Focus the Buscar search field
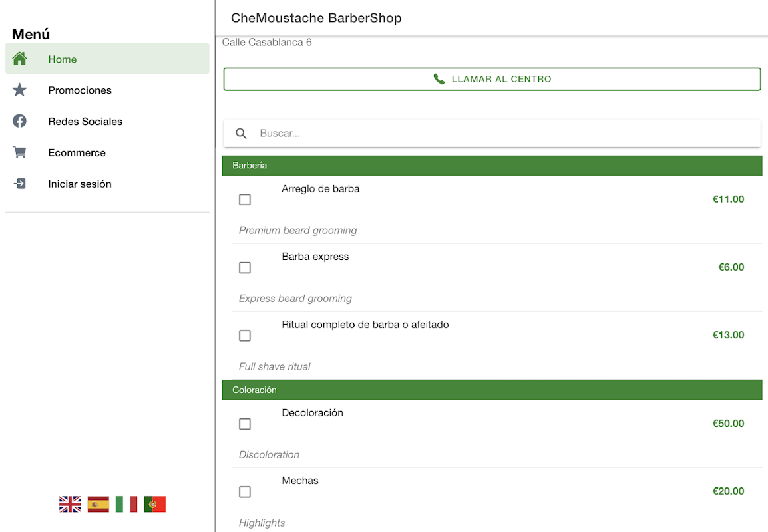This screenshot has height=532, width=768. 499,134
